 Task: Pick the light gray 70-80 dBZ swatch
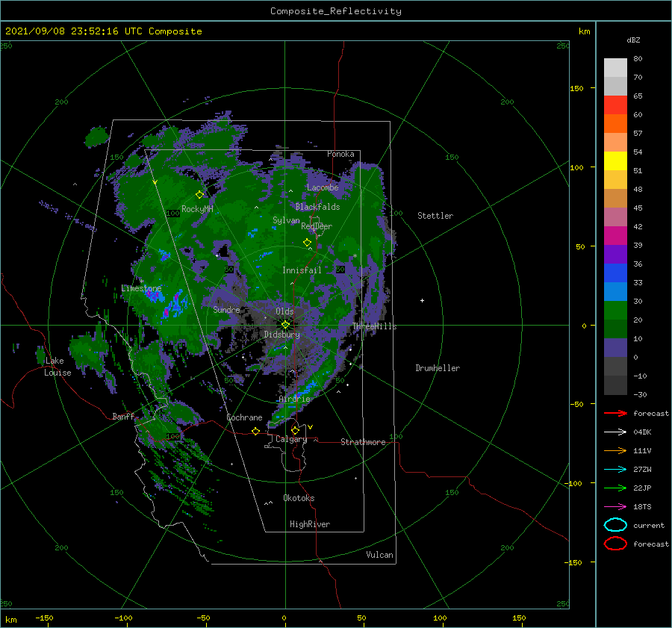615,67
